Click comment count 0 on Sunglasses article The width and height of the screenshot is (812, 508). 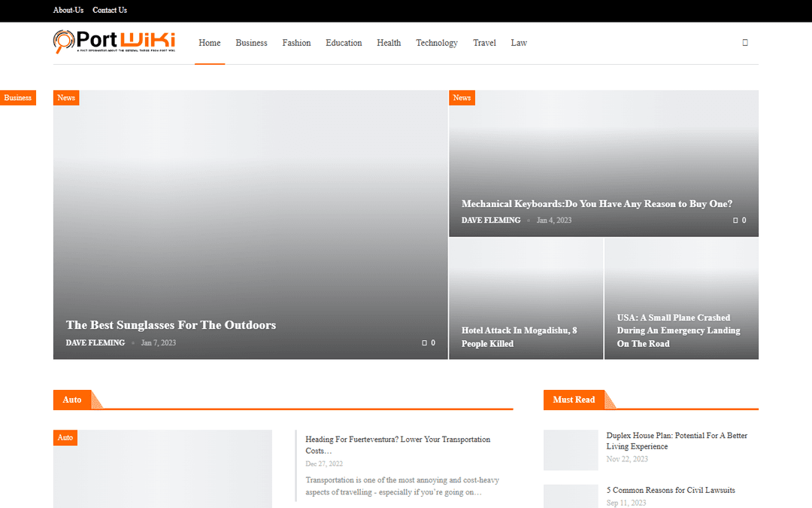pyautogui.click(x=433, y=342)
